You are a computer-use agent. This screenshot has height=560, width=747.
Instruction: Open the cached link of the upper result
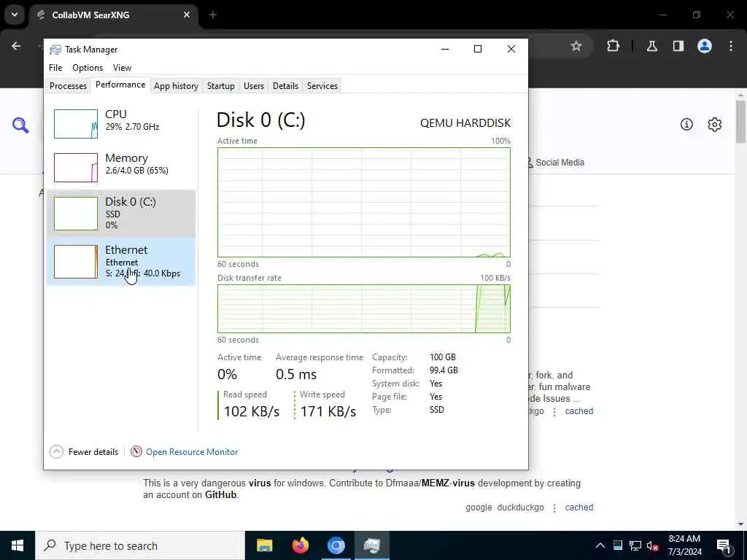(578, 411)
